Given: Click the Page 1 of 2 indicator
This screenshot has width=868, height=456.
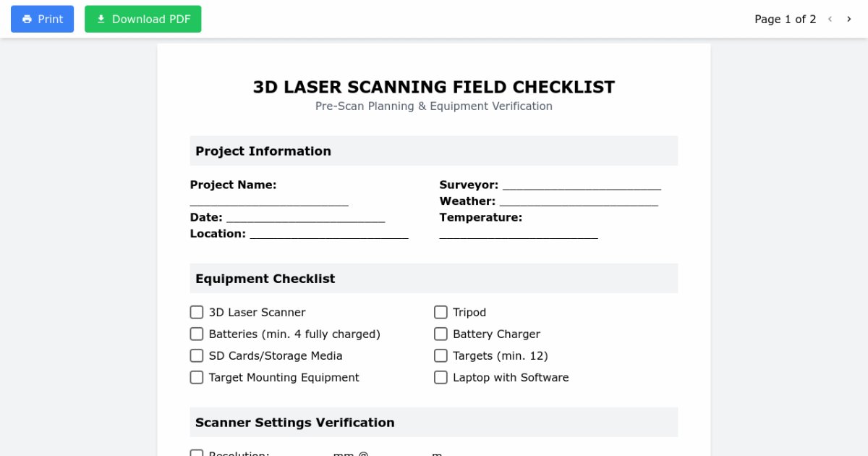Looking at the screenshot, I should click(x=785, y=20).
